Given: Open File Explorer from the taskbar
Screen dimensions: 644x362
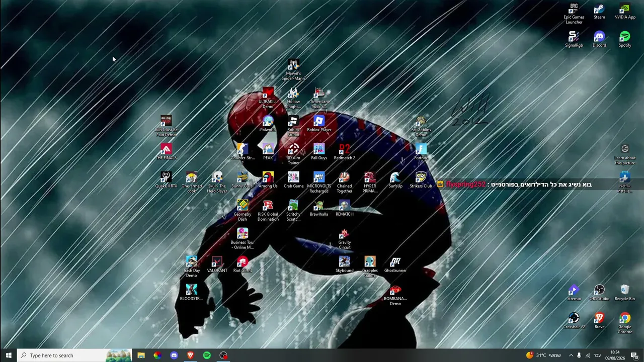Looking at the screenshot, I should [141, 355].
